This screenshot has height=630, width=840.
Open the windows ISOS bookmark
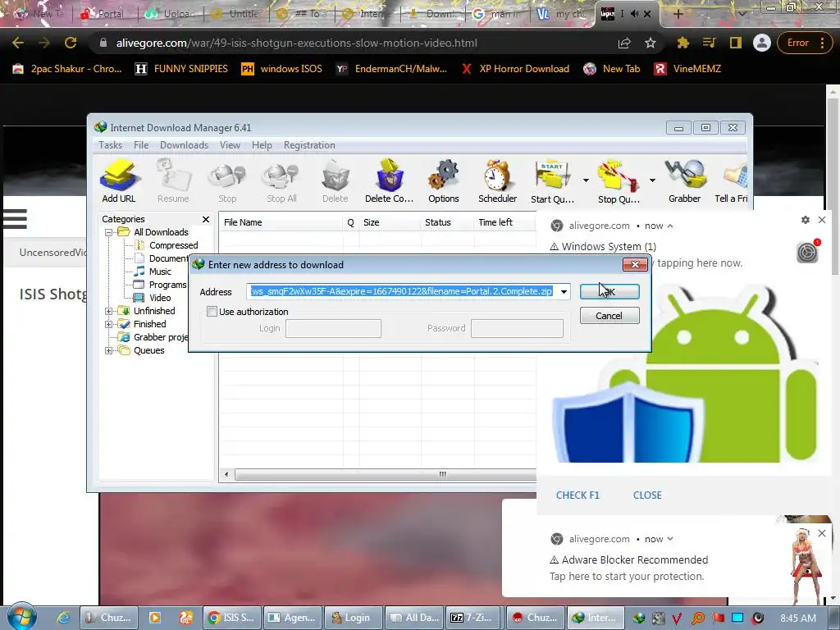tap(282, 69)
